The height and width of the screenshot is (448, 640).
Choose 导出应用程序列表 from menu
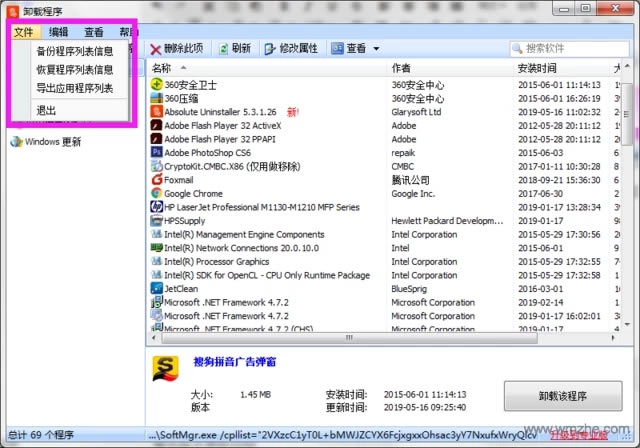point(75,88)
